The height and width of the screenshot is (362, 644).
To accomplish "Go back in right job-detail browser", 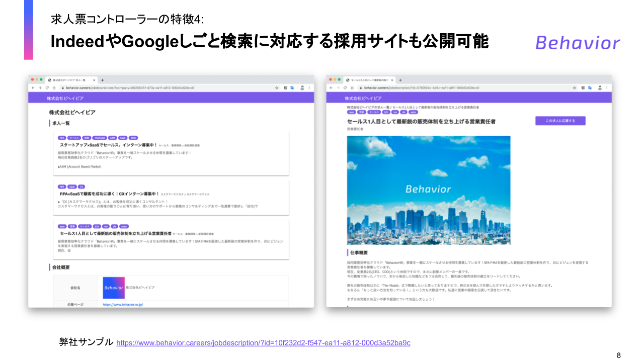I will [331, 87].
